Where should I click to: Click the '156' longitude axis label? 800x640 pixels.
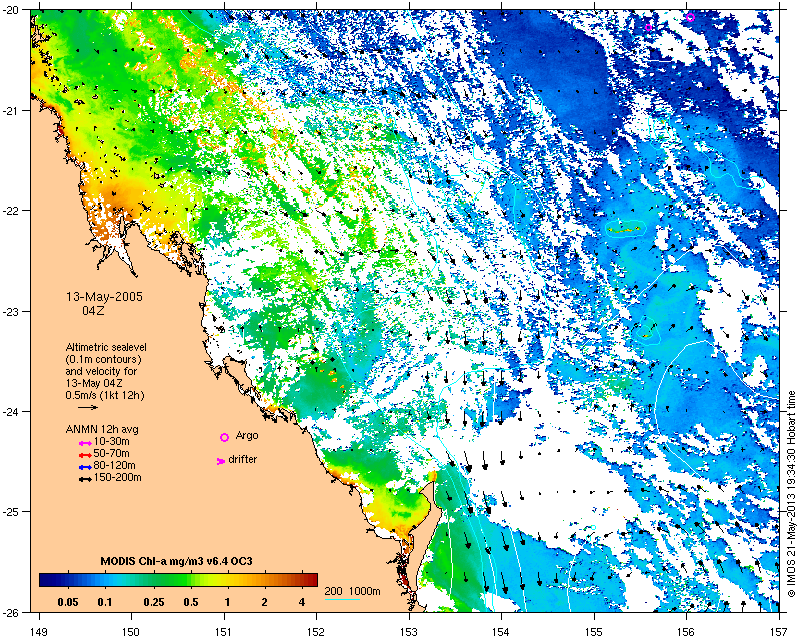point(686,632)
